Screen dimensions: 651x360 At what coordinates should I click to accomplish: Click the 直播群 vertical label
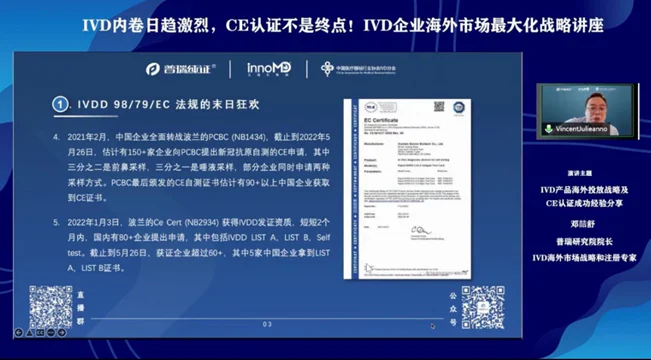pos(81,308)
